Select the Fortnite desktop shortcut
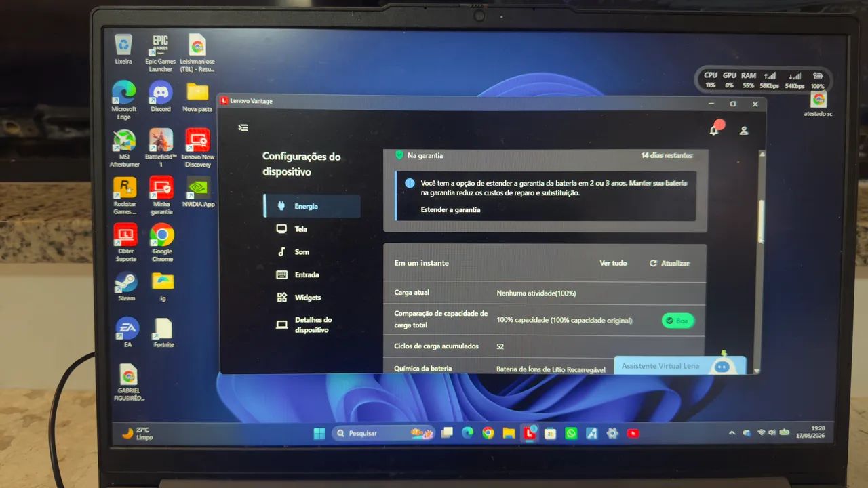 163,333
